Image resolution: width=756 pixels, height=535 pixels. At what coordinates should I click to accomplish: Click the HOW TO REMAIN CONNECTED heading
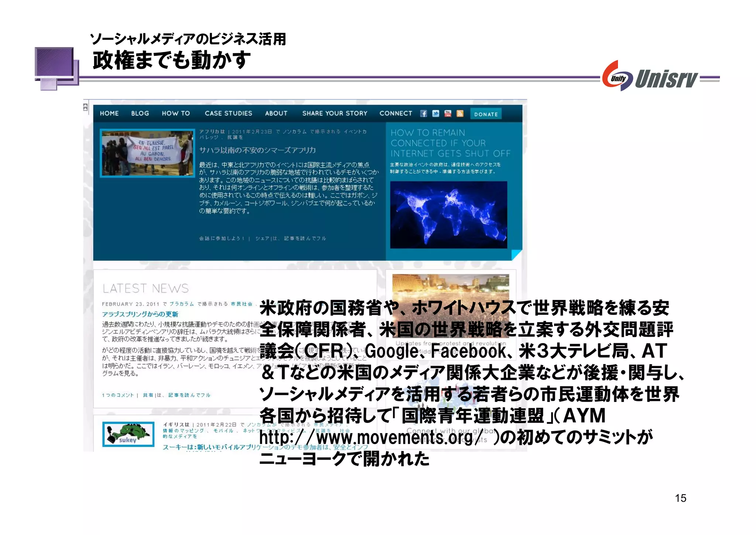tap(450, 143)
